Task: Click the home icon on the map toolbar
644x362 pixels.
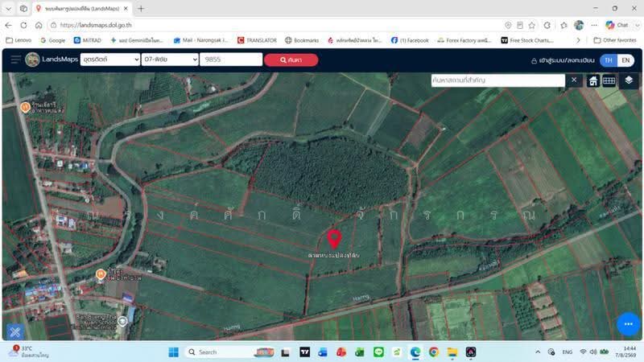Action: tap(592, 81)
